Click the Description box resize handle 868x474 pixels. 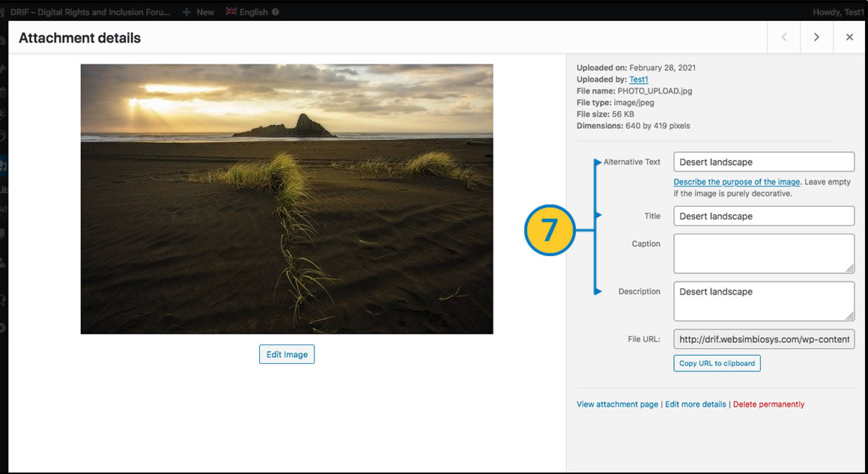(850, 317)
